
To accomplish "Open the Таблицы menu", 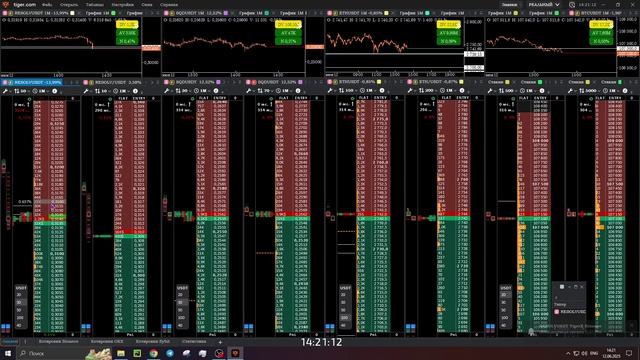I will (95, 4).
